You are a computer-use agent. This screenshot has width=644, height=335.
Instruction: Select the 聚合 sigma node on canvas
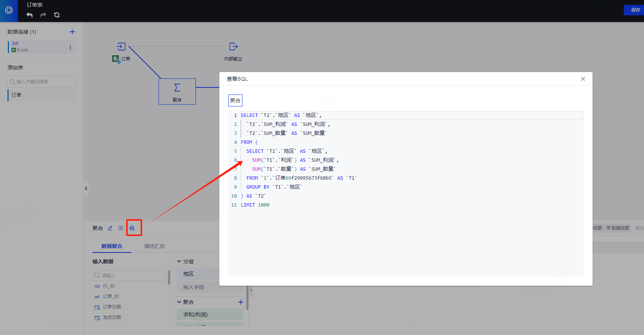[177, 91]
